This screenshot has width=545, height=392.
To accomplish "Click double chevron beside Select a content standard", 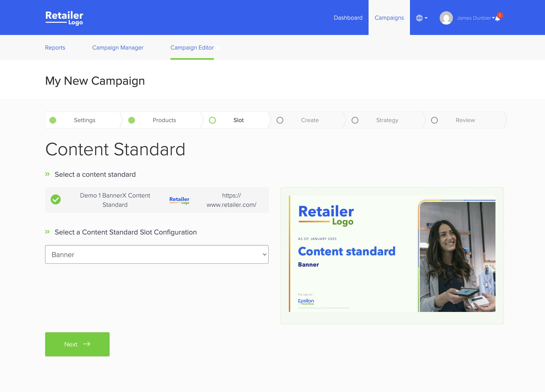I will tap(47, 174).
